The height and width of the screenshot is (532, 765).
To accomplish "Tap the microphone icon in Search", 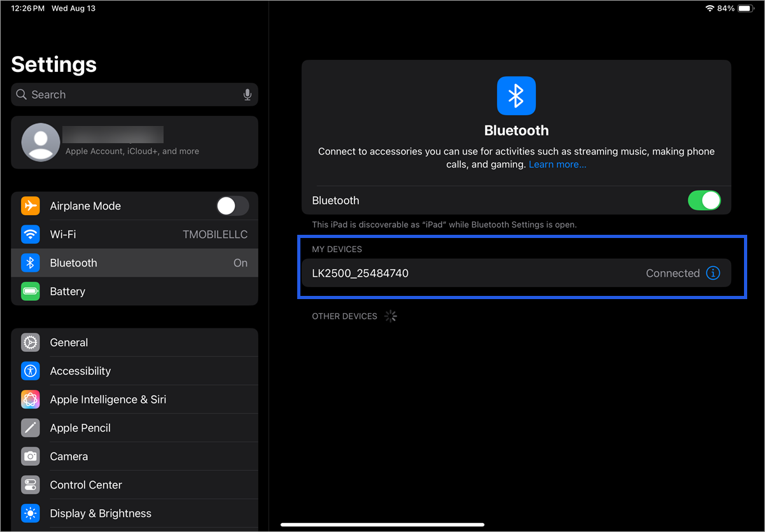I will coord(248,95).
